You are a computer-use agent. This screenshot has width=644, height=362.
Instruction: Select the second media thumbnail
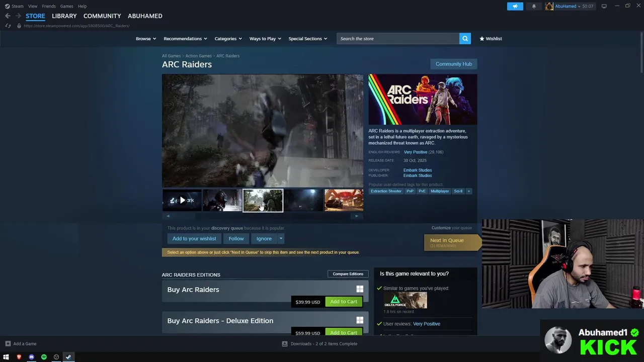pyautogui.click(x=222, y=200)
